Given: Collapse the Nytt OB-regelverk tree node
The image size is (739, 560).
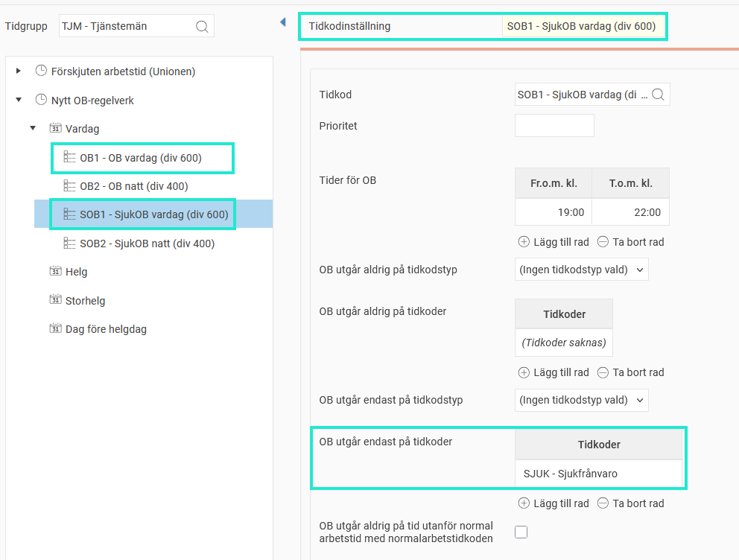Looking at the screenshot, I should pos(19,100).
